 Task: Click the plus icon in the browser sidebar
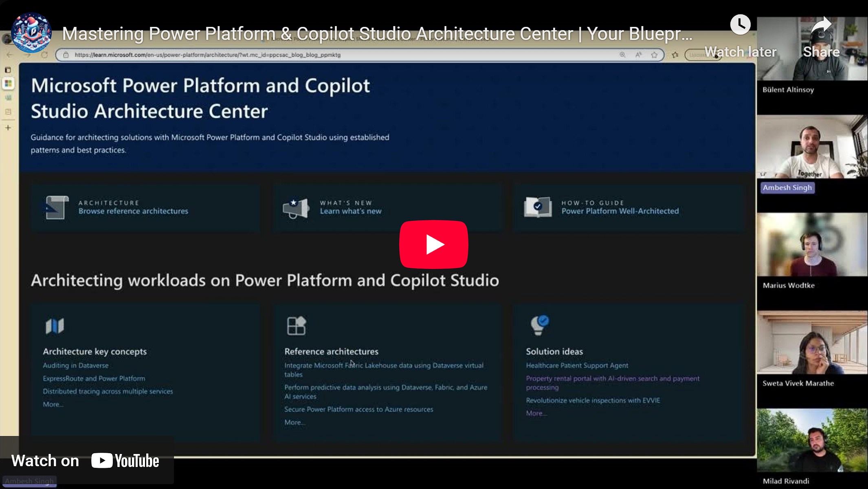(8, 128)
